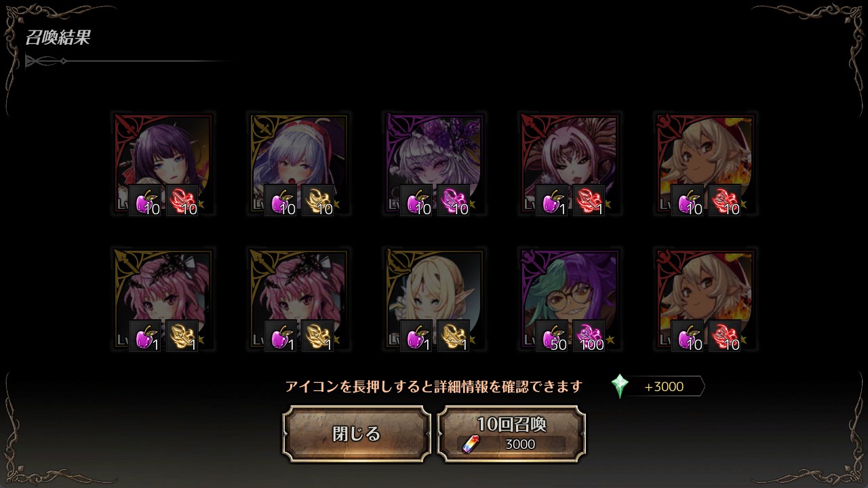This screenshot has width=868, height=488.
Task: Click gold crystal icon on red-hooded card
Action: [318, 200]
